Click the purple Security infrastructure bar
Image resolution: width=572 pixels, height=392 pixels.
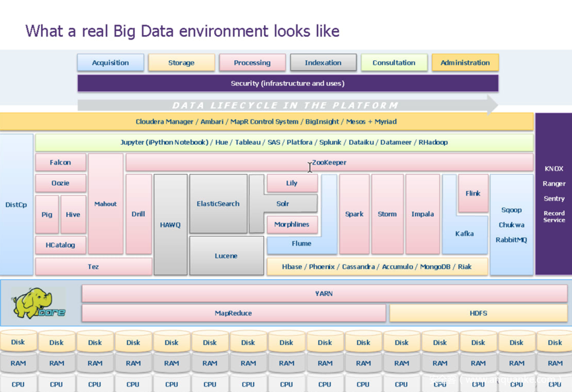(288, 83)
